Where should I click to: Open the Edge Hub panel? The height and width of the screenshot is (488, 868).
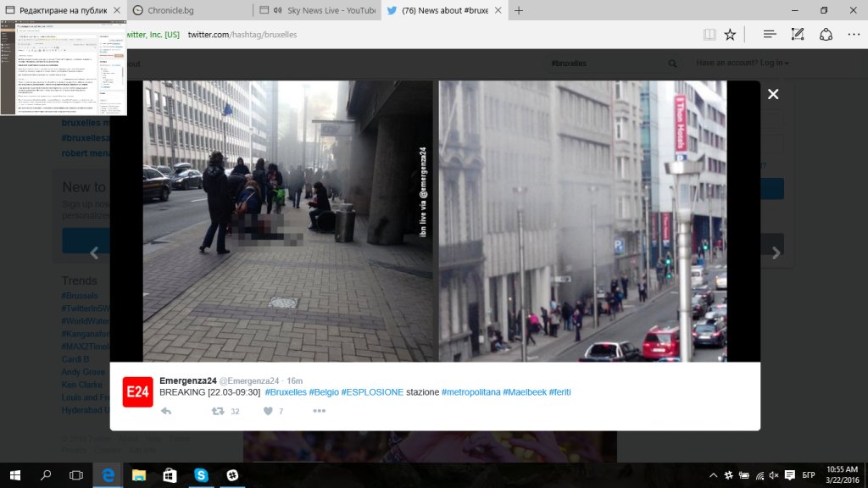point(770,34)
